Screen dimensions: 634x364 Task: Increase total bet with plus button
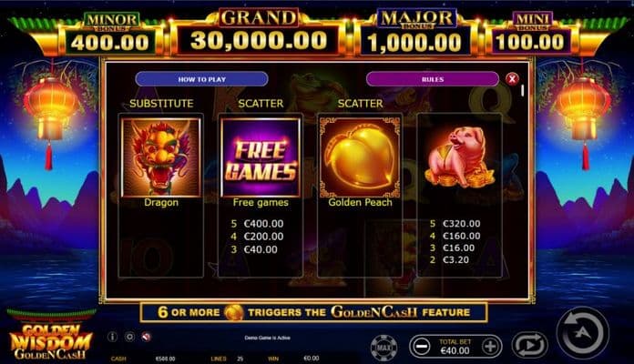pyautogui.click(x=490, y=347)
